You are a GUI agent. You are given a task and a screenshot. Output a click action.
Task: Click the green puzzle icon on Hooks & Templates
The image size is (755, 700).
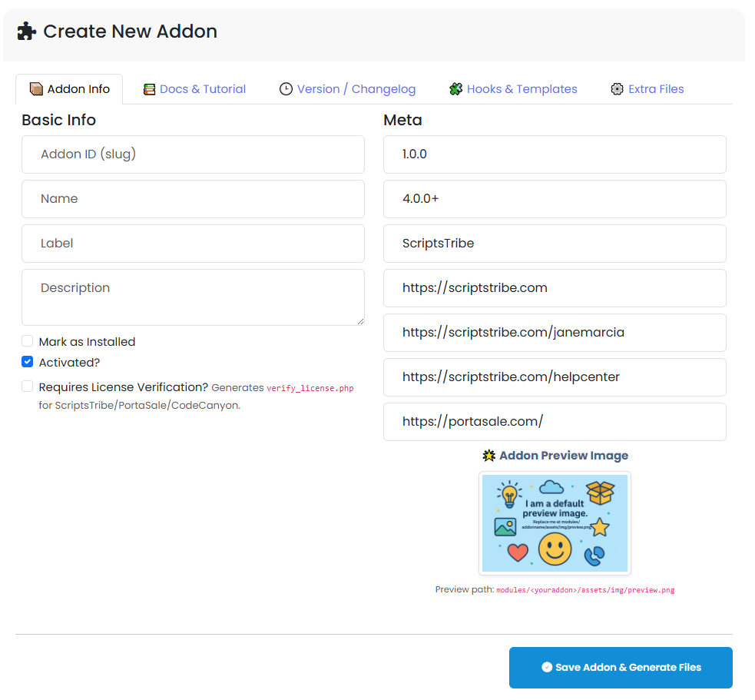click(x=455, y=89)
